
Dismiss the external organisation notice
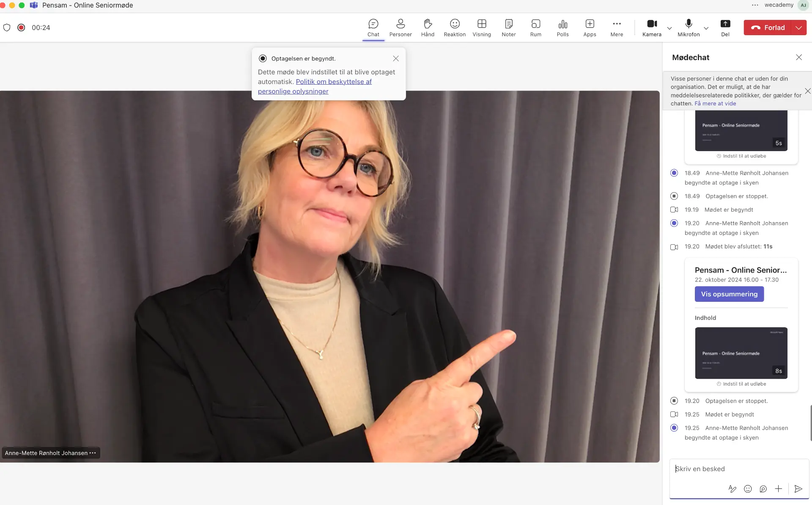808,91
